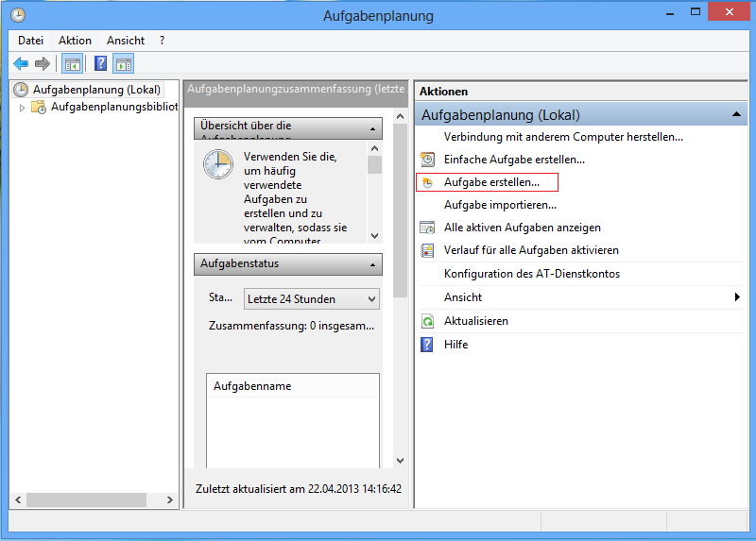This screenshot has width=756, height=541.
Task: Open the Ansicht submenu arrow in Aktionen
Action: coord(737,296)
